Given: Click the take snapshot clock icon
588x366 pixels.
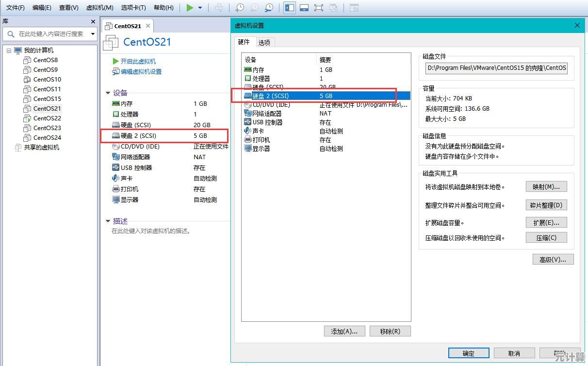Looking at the screenshot, I should pos(240,8).
